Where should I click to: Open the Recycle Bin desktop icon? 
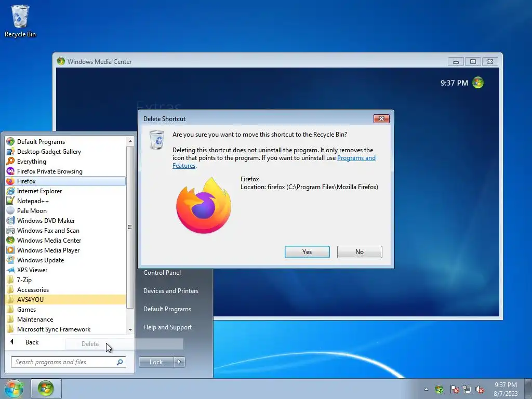tap(20, 21)
